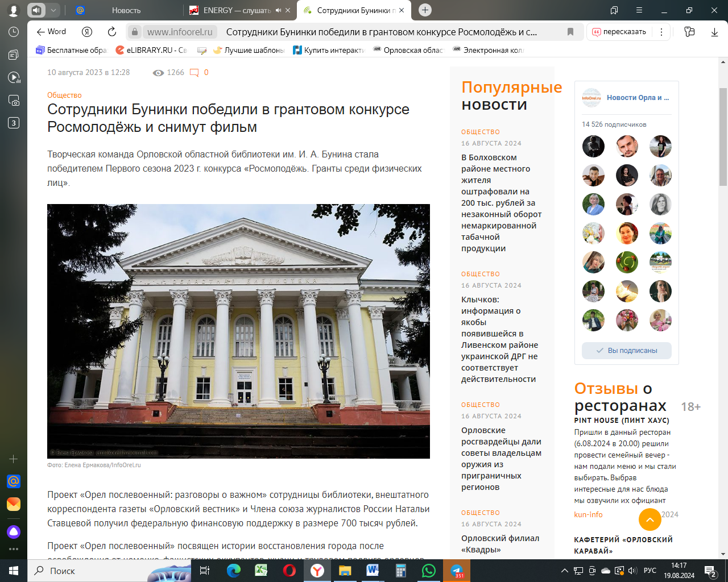Open the three-dot menu beside "пересказать"

(x=661, y=32)
